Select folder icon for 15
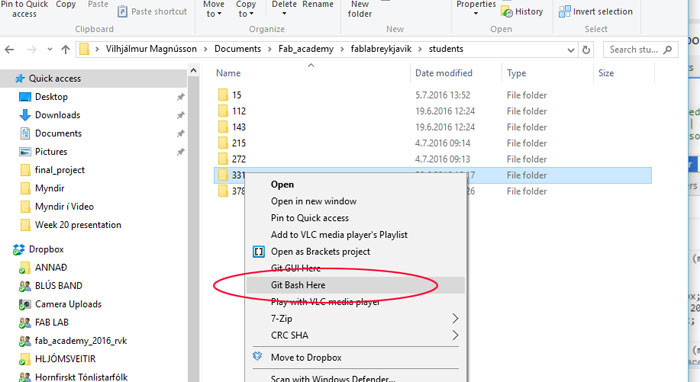700x382 pixels. click(x=223, y=95)
